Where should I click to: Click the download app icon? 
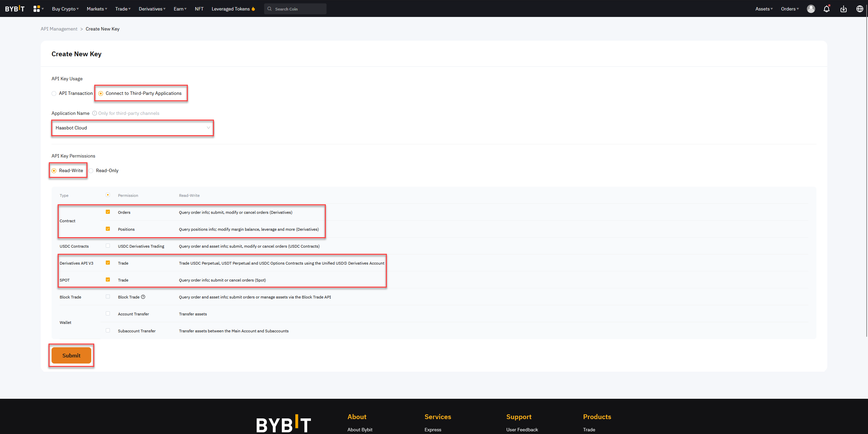coord(844,9)
